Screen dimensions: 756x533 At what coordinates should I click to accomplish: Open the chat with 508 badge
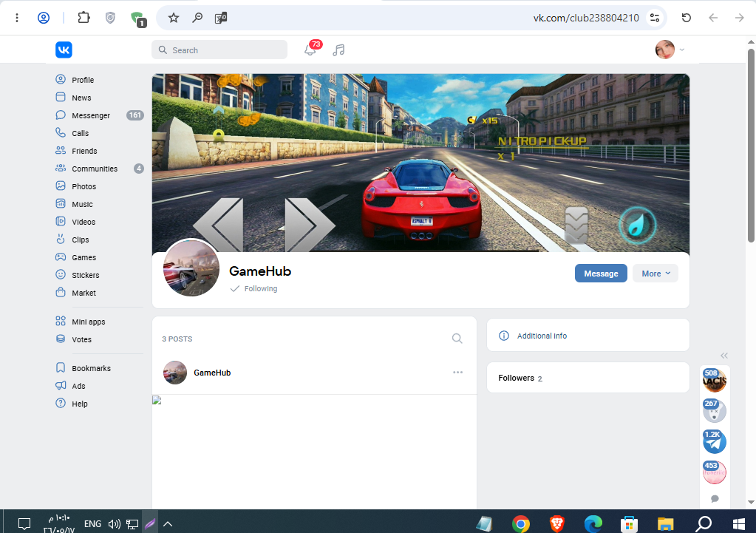coord(715,380)
